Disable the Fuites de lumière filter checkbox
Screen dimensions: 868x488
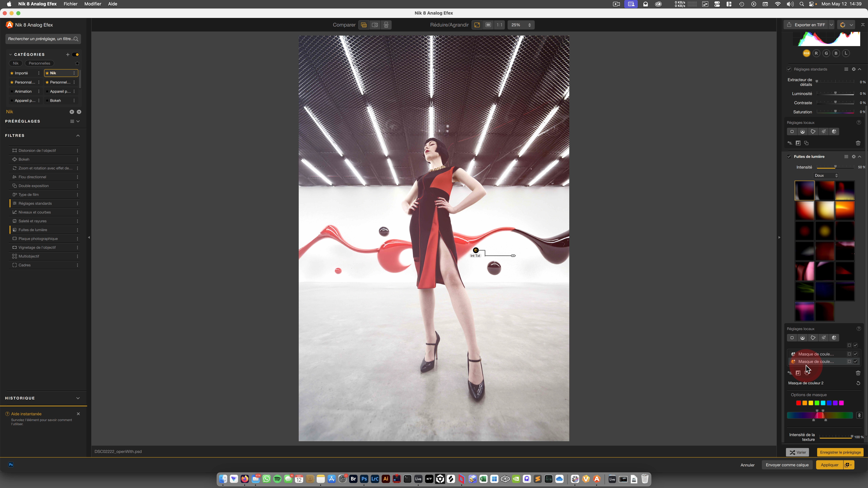(x=789, y=157)
